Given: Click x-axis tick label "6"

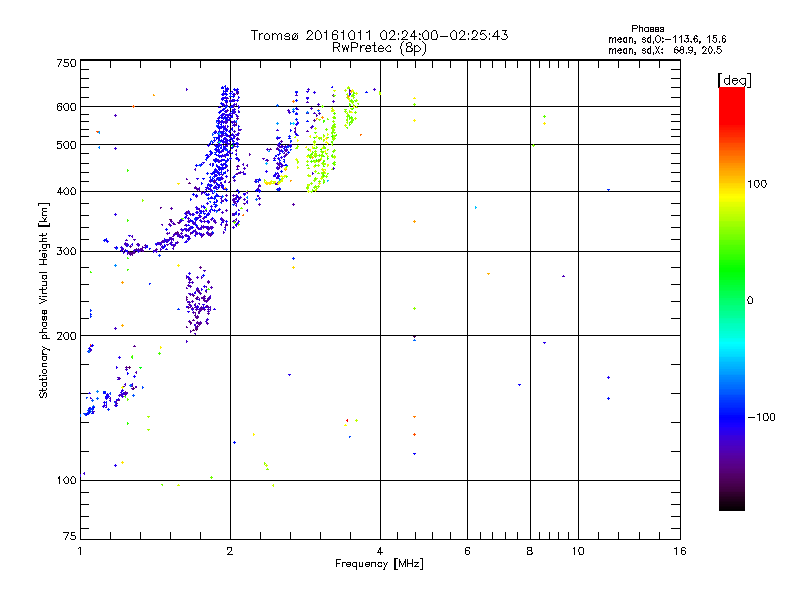Looking at the screenshot, I should tap(467, 551).
